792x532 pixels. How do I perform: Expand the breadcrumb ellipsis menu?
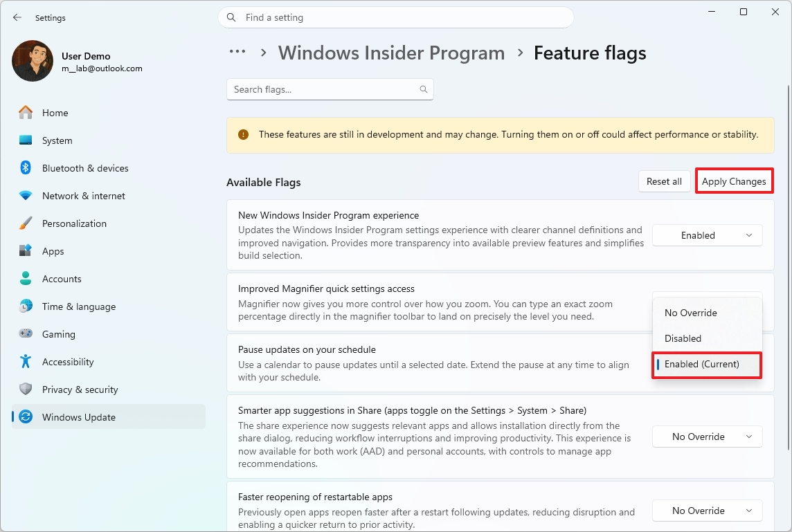[237, 51]
